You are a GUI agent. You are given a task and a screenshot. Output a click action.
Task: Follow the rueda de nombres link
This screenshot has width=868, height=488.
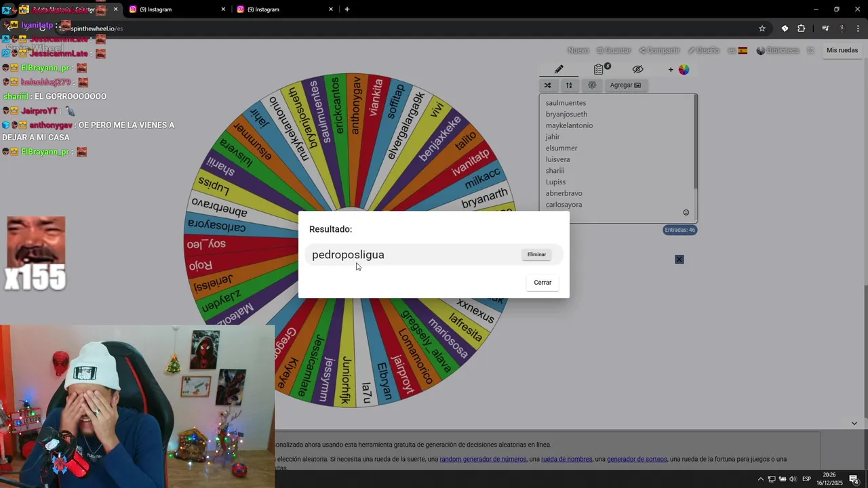[x=566, y=460]
